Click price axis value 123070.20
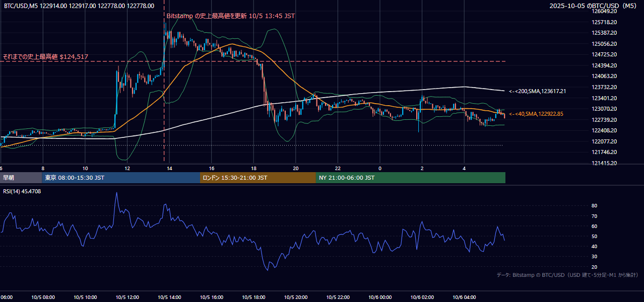This screenshot has width=644, height=302. [605, 109]
